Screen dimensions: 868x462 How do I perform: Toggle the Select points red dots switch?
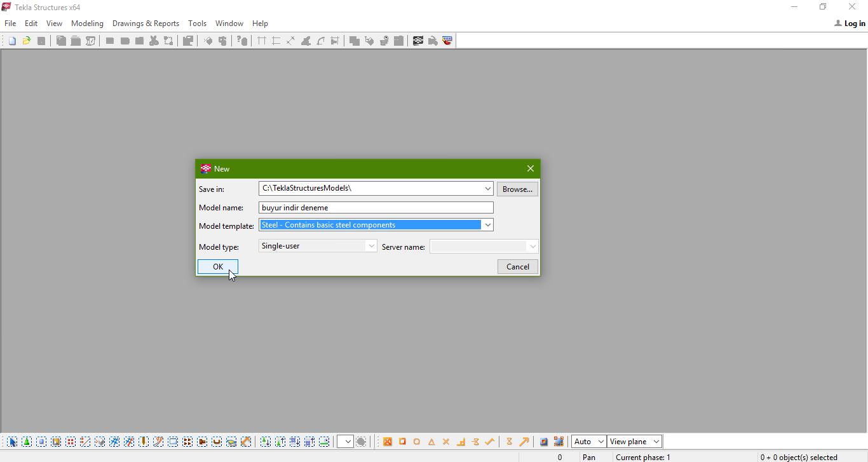71,442
